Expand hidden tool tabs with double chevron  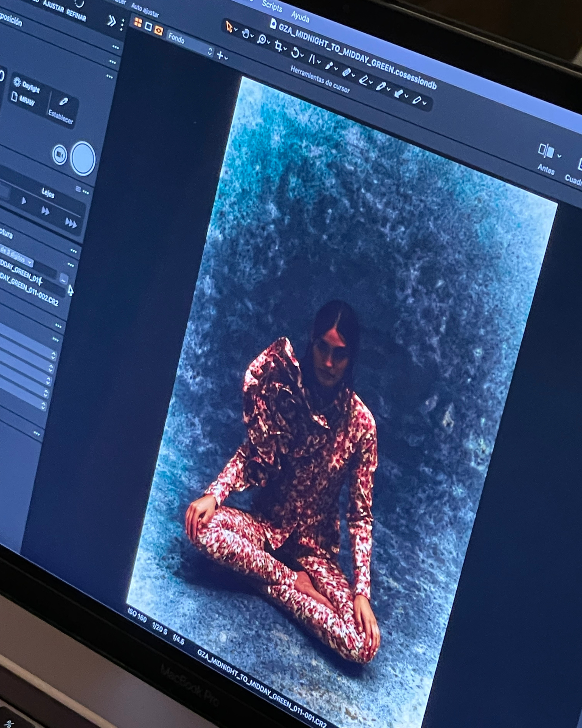pos(111,21)
